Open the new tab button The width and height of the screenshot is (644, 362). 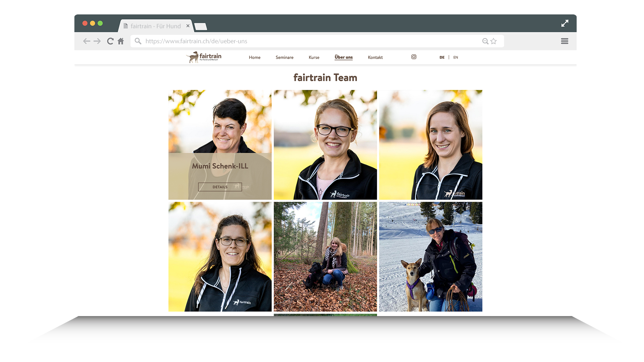[x=201, y=26]
